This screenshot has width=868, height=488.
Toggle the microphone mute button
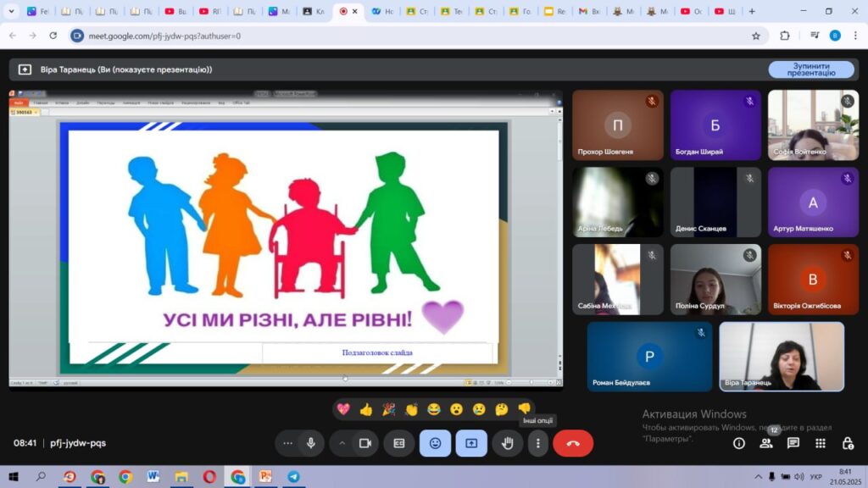click(311, 443)
